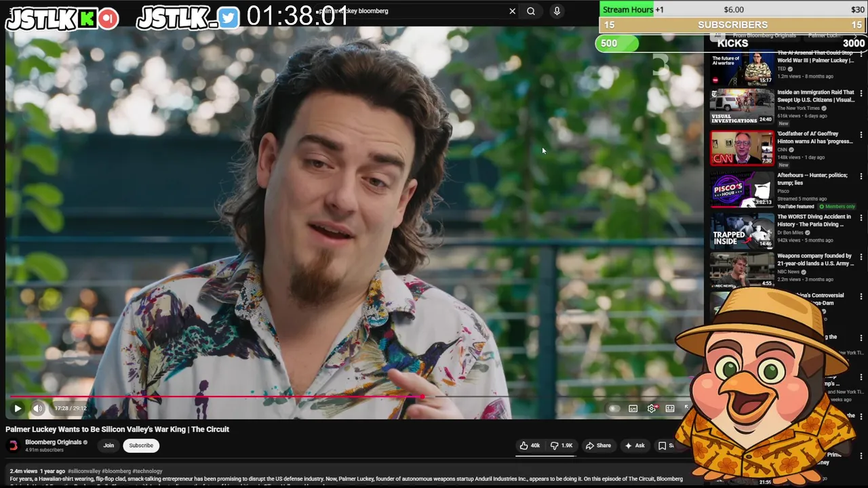
Task: Click the 'The WORST Diving Accident' video title
Action: pyautogui.click(x=814, y=220)
